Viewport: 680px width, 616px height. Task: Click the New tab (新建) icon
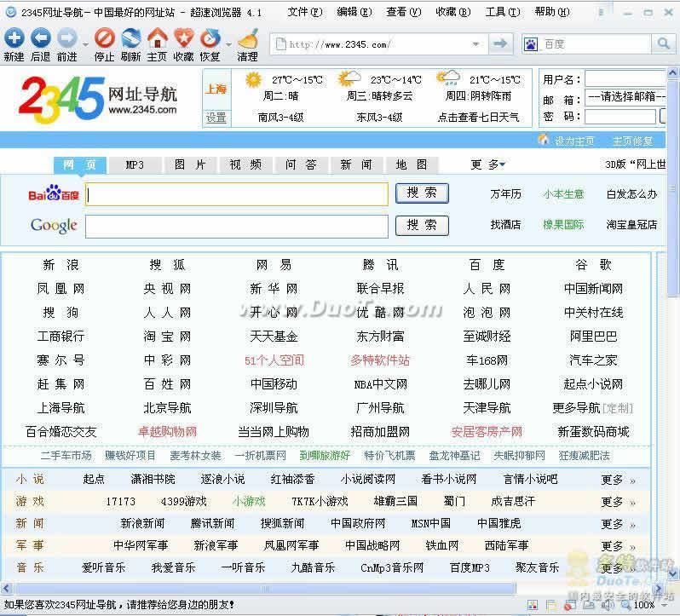coord(14,38)
